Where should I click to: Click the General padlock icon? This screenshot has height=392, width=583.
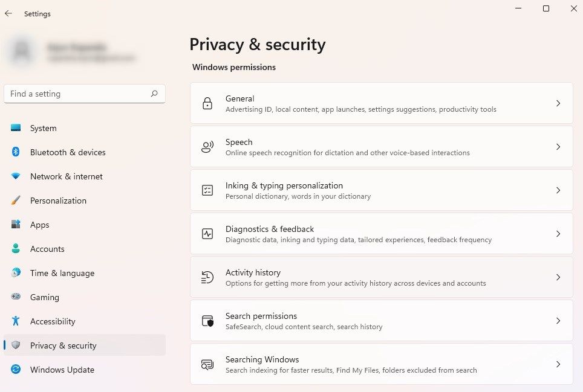pyautogui.click(x=207, y=103)
